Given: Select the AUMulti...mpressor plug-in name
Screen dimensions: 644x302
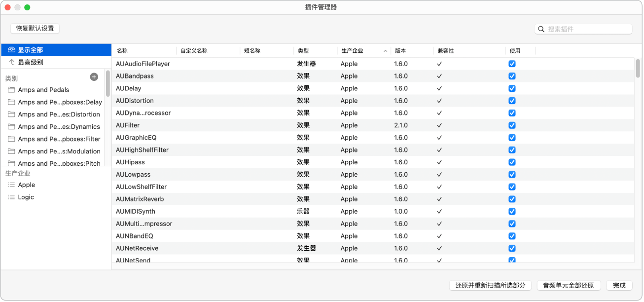Looking at the screenshot, I should pyautogui.click(x=144, y=224).
